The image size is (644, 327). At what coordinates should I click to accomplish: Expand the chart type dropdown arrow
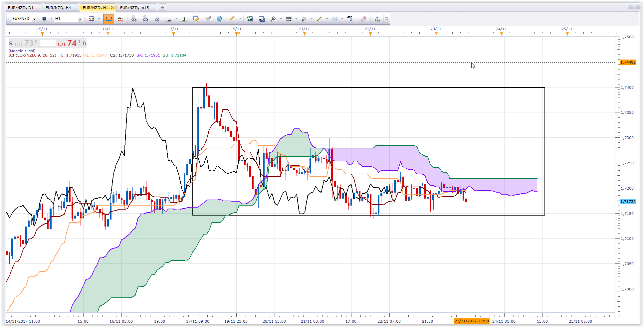[x=99, y=19]
